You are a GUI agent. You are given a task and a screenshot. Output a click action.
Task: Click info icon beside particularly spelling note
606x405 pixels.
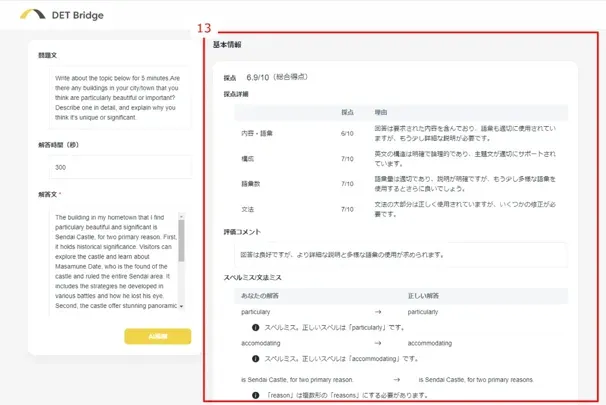click(x=255, y=327)
